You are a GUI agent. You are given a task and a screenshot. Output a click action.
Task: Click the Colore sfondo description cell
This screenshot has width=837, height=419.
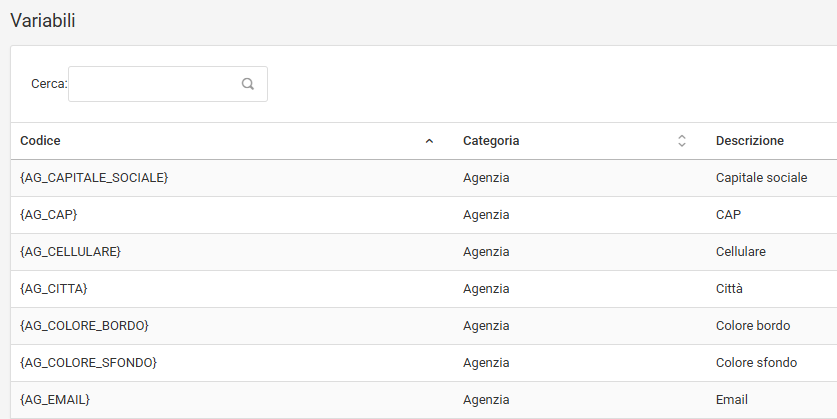pyautogui.click(x=756, y=363)
